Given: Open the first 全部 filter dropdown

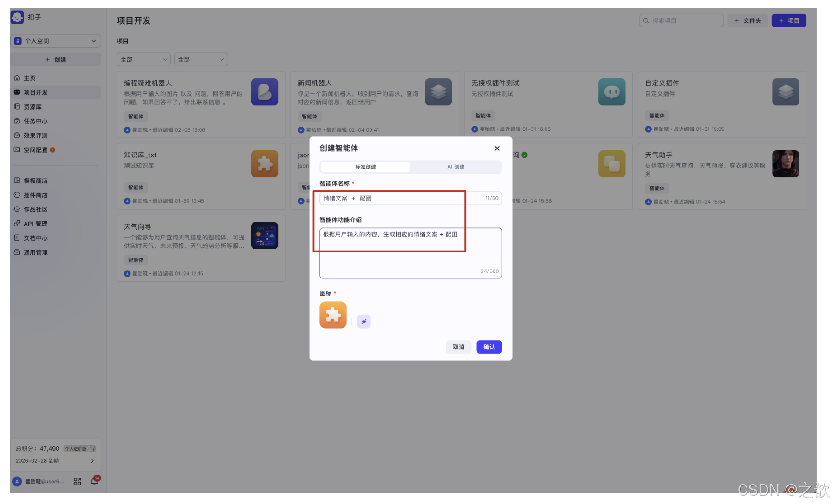Looking at the screenshot, I should (x=143, y=59).
